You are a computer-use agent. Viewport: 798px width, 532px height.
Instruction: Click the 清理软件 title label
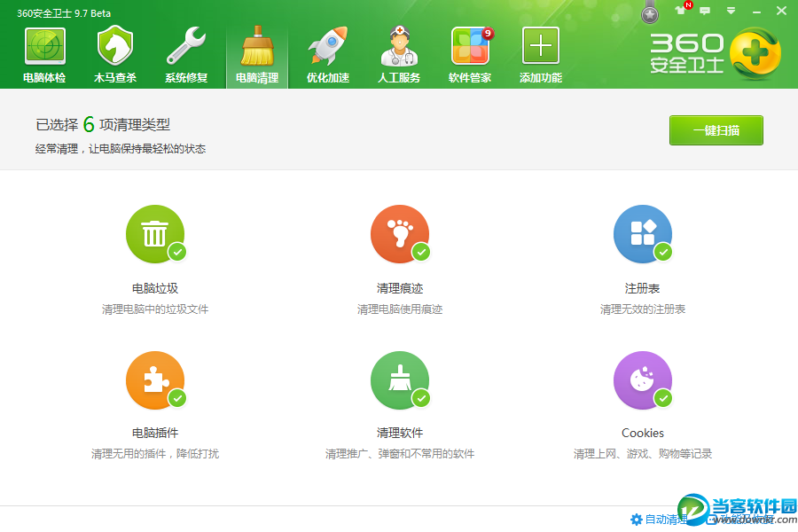(x=400, y=434)
